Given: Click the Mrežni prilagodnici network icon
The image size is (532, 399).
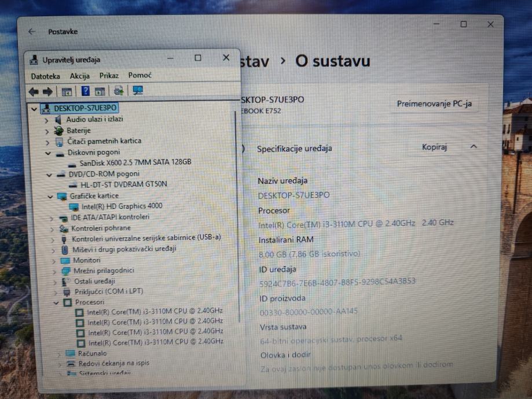Looking at the screenshot, I should [66, 271].
